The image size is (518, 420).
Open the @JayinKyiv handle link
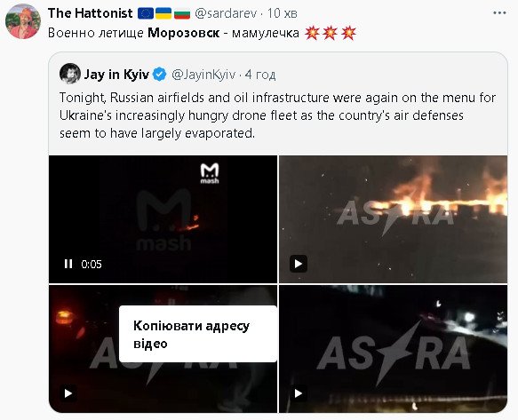pyautogui.click(x=203, y=75)
